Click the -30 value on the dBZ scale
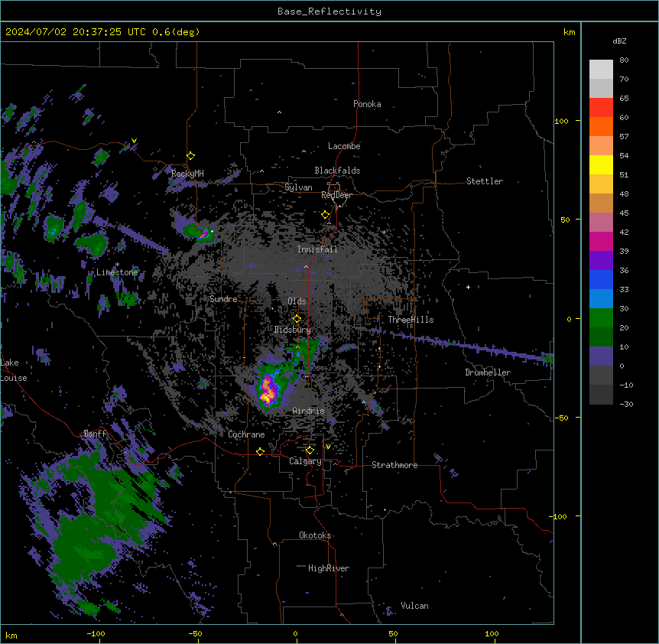Image resolution: width=659 pixels, height=644 pixels. click(626, 404)
